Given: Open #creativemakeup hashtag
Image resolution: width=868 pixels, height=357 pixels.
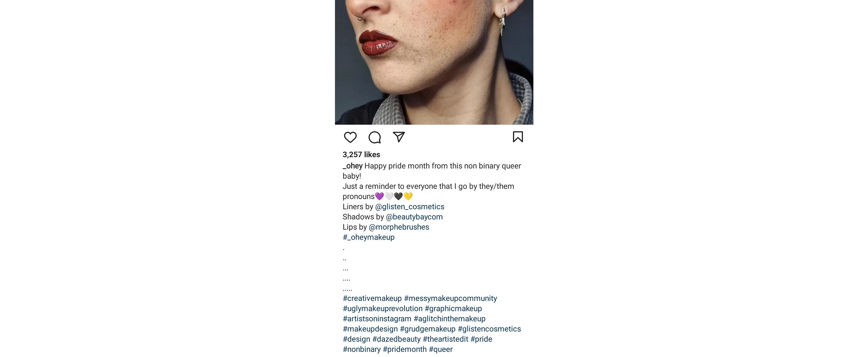Looking at the screenshot, I should pyautogui.click(x=372, y=299).
